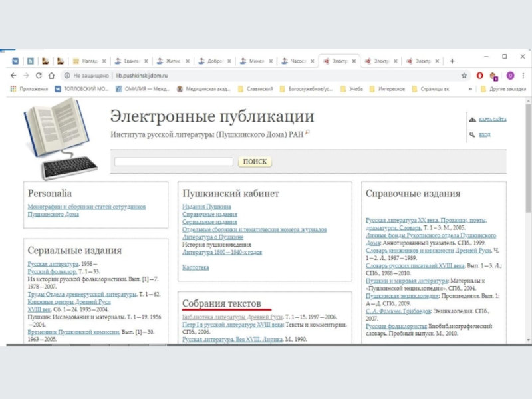Click the browser forward arrow
This screenshot has width=532, height=399.
(x=26, y=76)
